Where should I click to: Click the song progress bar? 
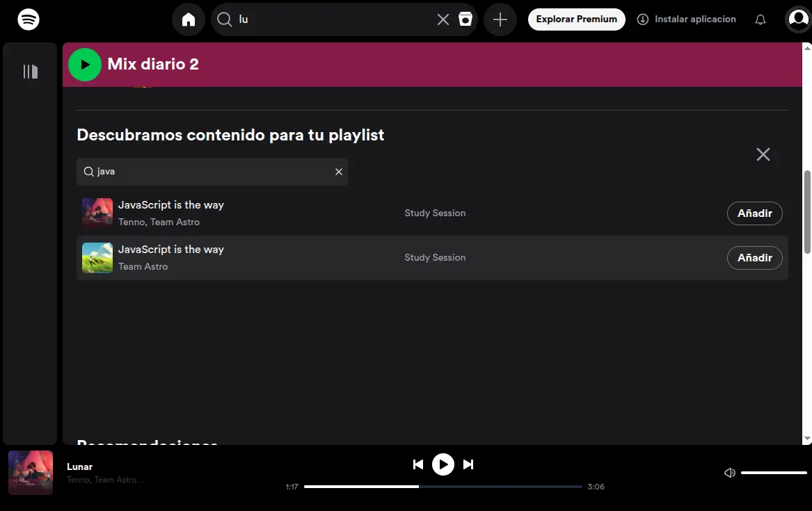pyautogui.click(x=443, y=487)
